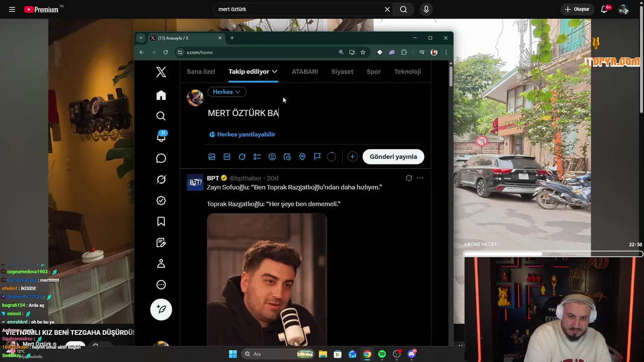This screenshot has width=644, height=362.
Task: Open YouTube hamburger guide menu
Action: 12,9
